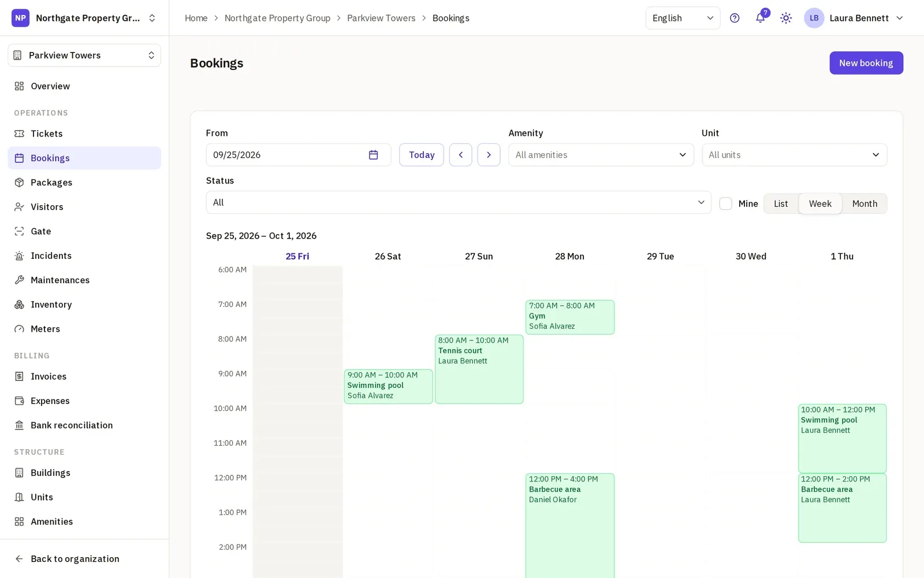Open the help question mark icon

click(x=735, y=18)
